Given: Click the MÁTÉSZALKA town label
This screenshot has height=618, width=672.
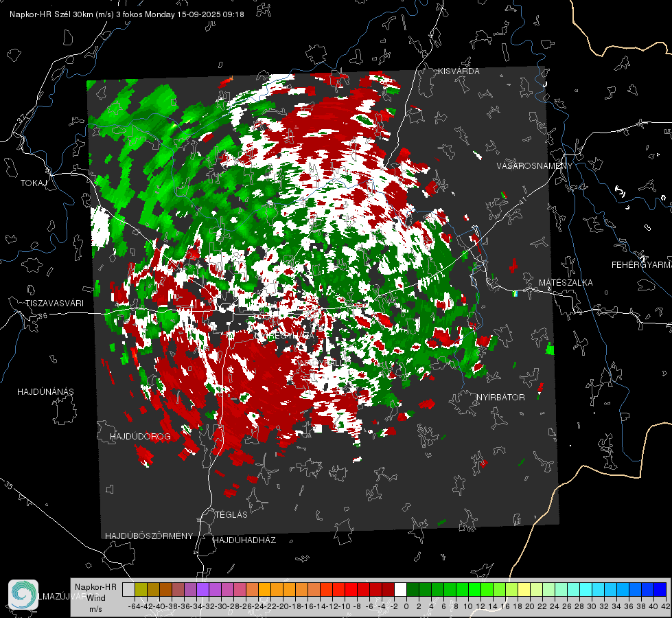Looking at the screenshot, I should coord(566,283).
